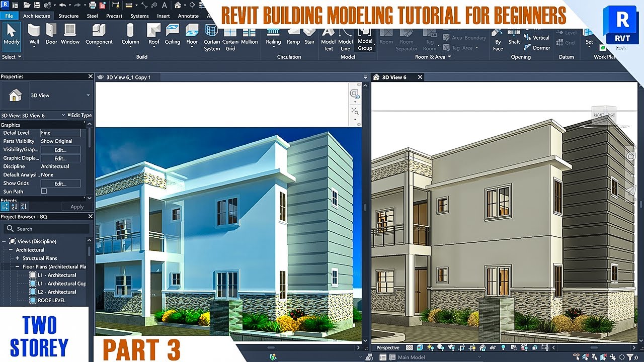This screenshot has width=644, height=362.
Task: Click the Vertical opening tool
Action: coord(537,38)
